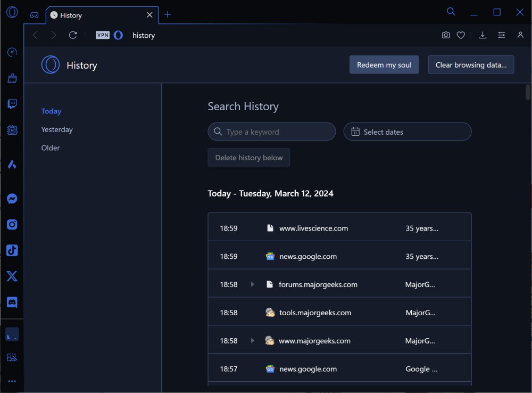This screenshot has height=393, width=532.
Task: Click the 'Today - Tuesday, March 12, 2024' heading
Action: click(270, 193)
